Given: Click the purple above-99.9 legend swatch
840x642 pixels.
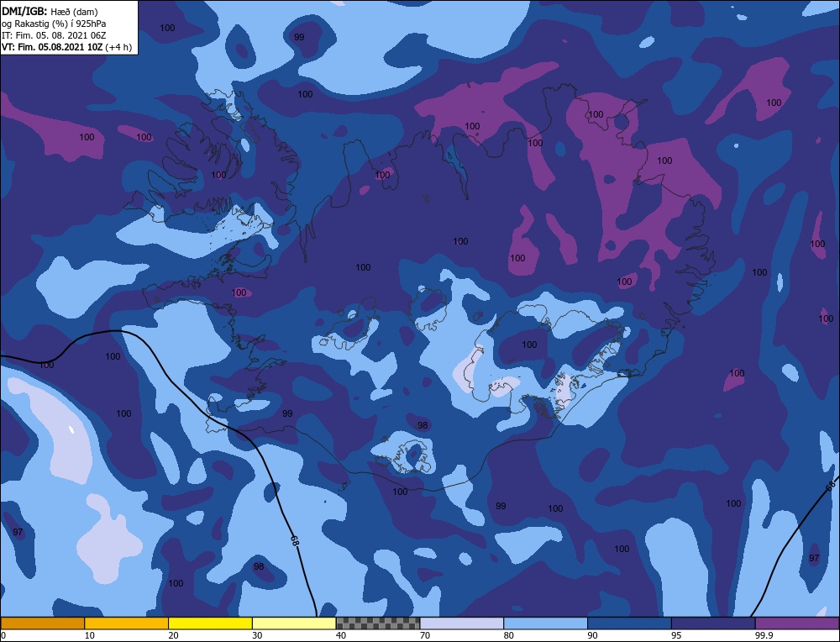Looking at the screenshot, I should point(797,624).
